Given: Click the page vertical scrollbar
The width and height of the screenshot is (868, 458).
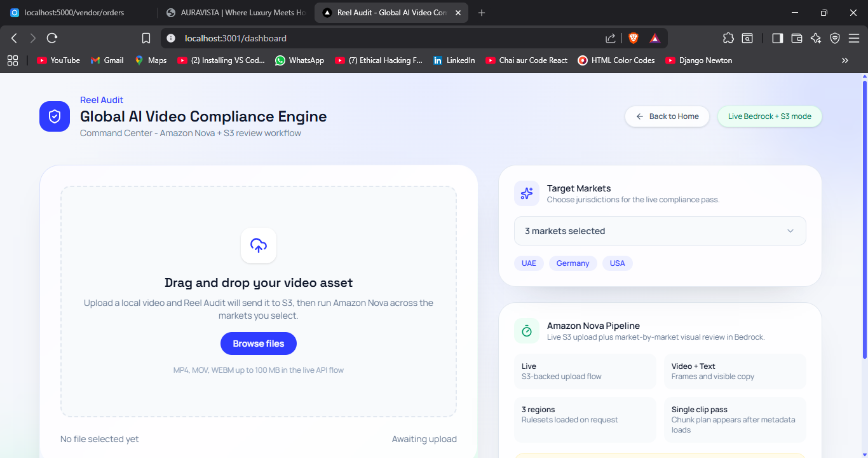Looking at the screenshot, I should click(x=864, y=219).
